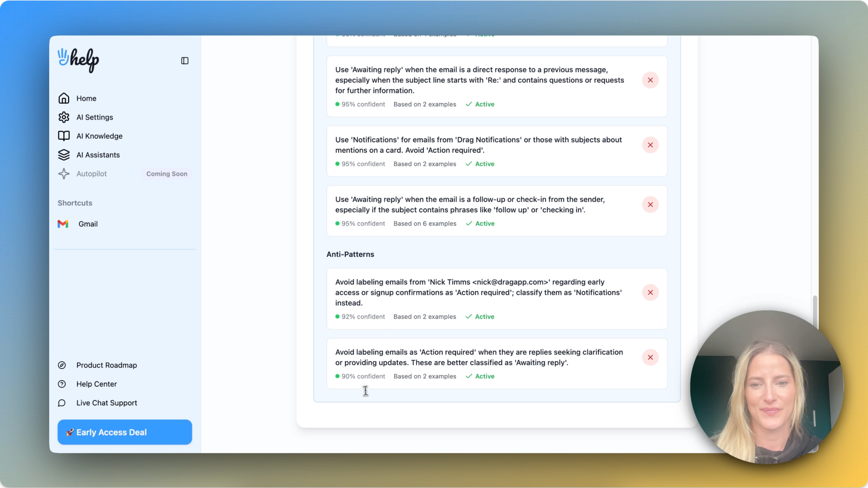Click Active status on the 'Re:' direct response rule
868x488 pixels.
[480, 104]
